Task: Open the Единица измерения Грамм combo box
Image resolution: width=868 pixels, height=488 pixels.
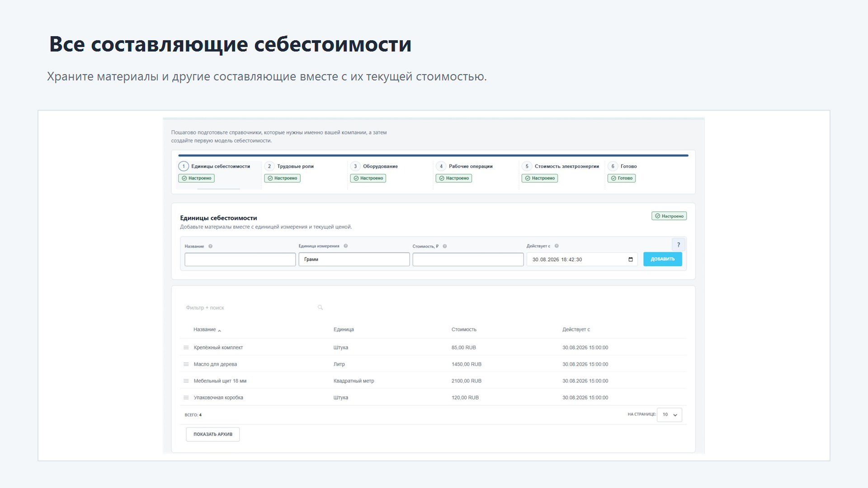Action: [x=354, y=259]
